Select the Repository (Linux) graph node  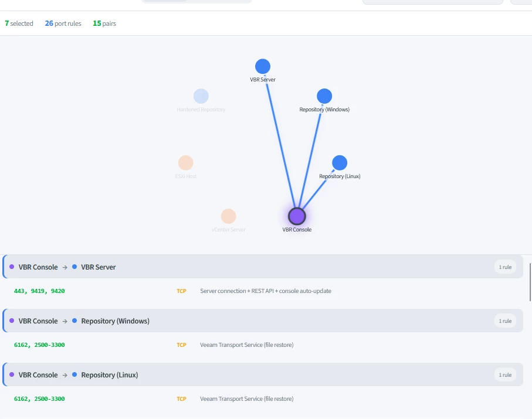point(340,163)
